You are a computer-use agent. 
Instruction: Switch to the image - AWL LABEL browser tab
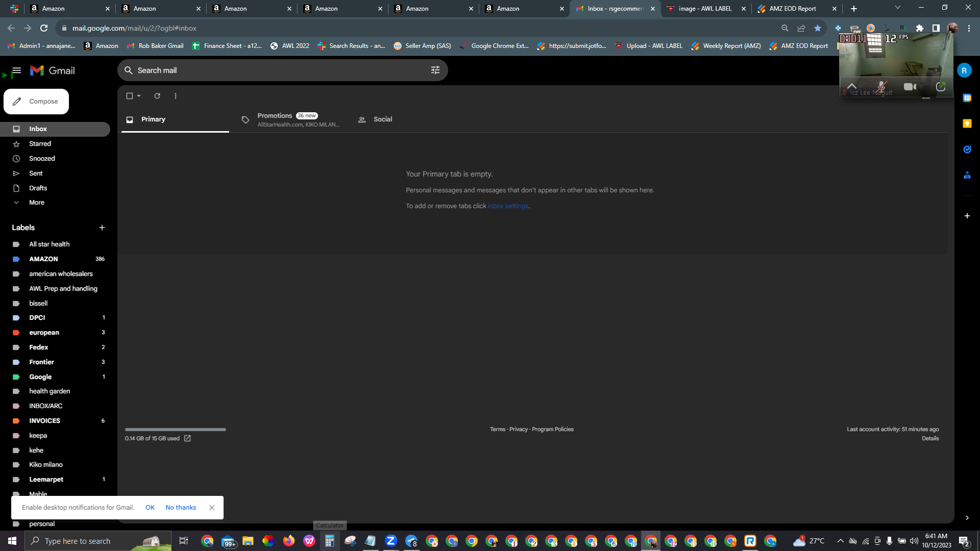(706, 9)
